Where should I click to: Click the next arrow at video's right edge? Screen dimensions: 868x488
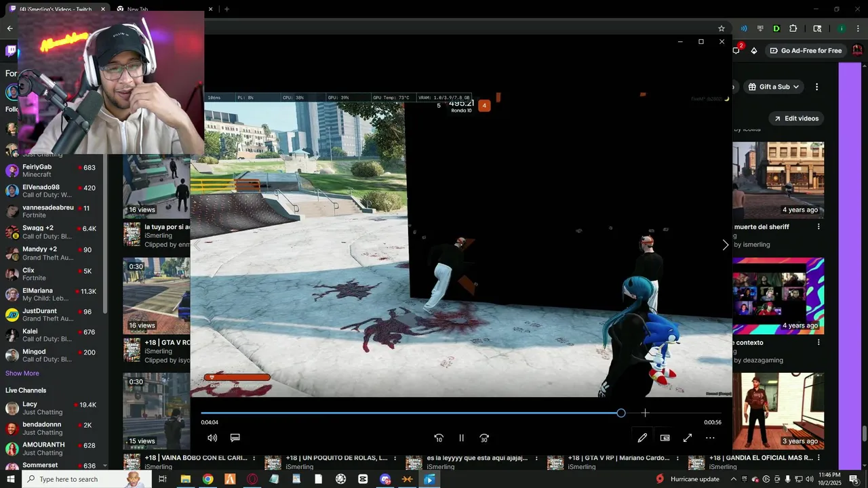[x=725, y=245]
